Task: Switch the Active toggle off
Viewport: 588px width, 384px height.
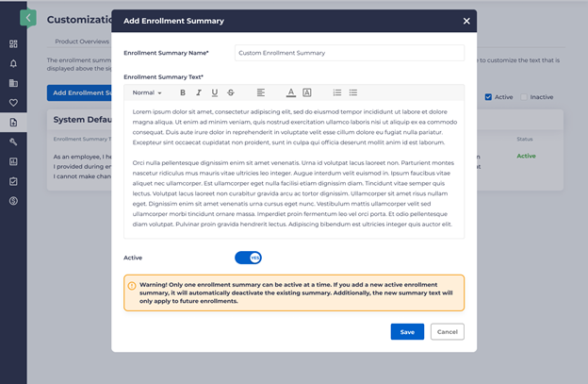Action: coord(248,257)
